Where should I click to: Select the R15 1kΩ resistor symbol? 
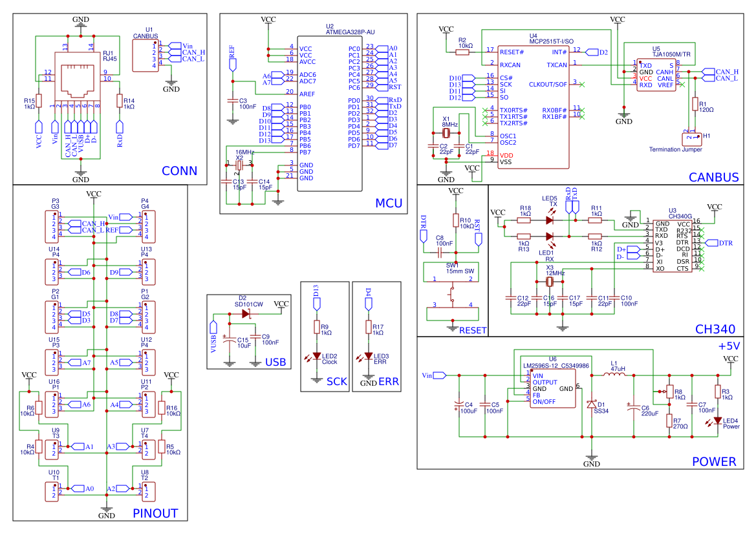pyautogui.click(x=39, y=101)
